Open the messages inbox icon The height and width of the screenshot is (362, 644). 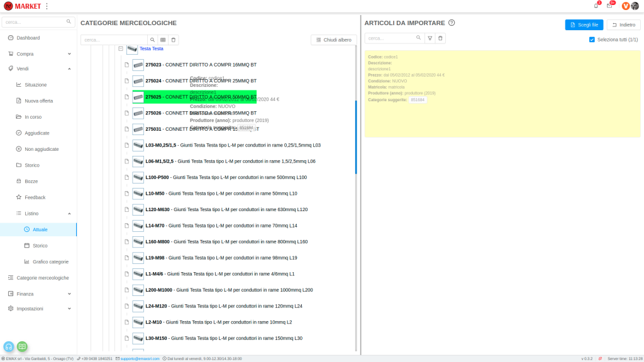[x=609, y=6]
